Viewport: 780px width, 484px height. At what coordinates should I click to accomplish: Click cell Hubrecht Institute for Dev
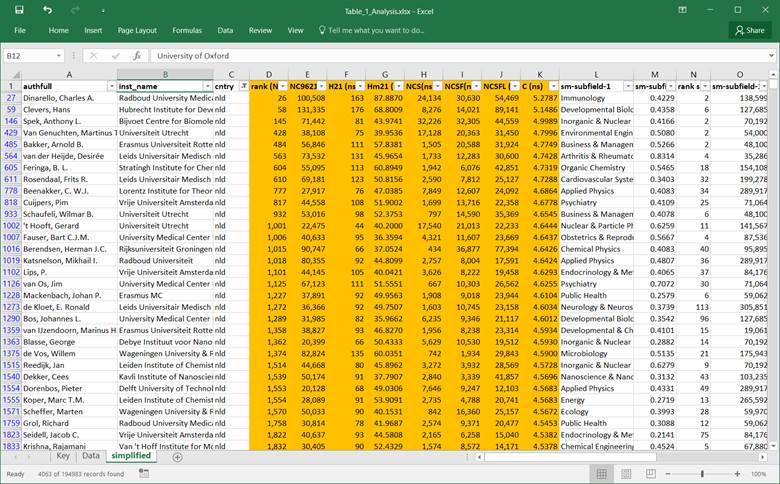(165, 109)
